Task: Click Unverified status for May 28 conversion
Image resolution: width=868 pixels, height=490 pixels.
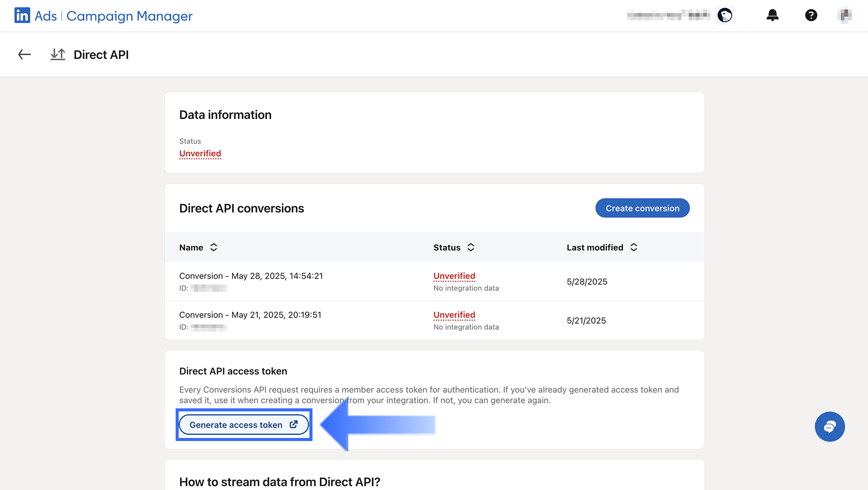Action: coord(454,276)
